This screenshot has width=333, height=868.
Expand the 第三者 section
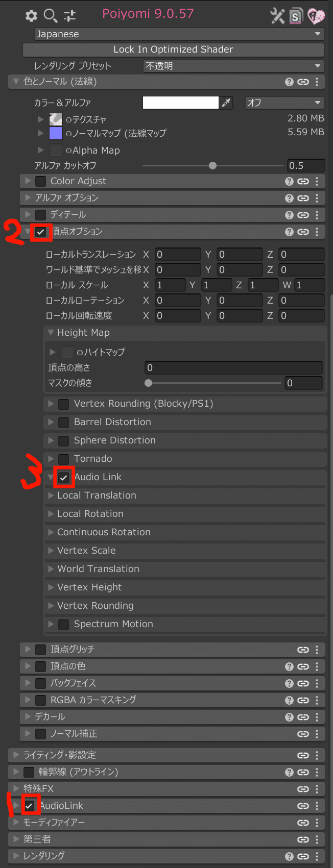[x=16, y=839]
